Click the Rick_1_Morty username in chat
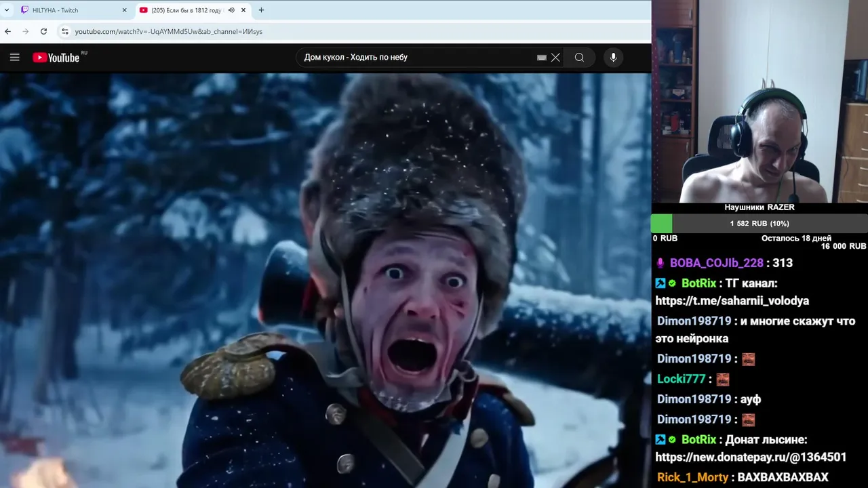 (692, 477)
